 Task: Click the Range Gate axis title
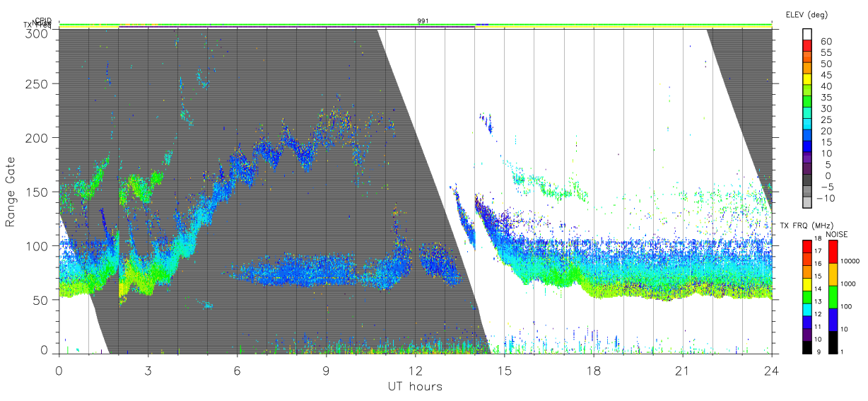coord(11,192)
